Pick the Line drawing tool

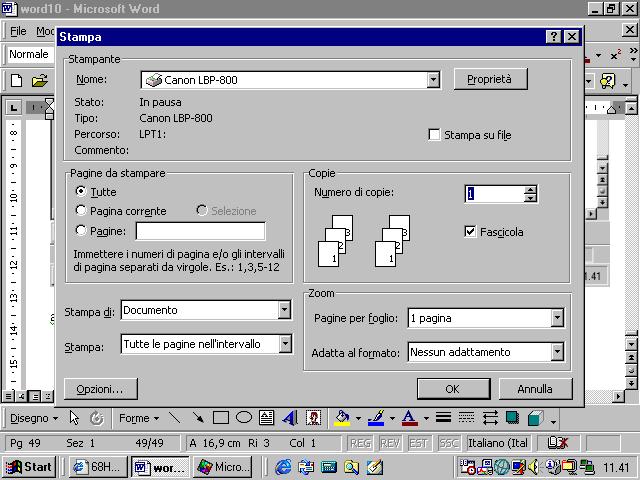tap(175, 418)
